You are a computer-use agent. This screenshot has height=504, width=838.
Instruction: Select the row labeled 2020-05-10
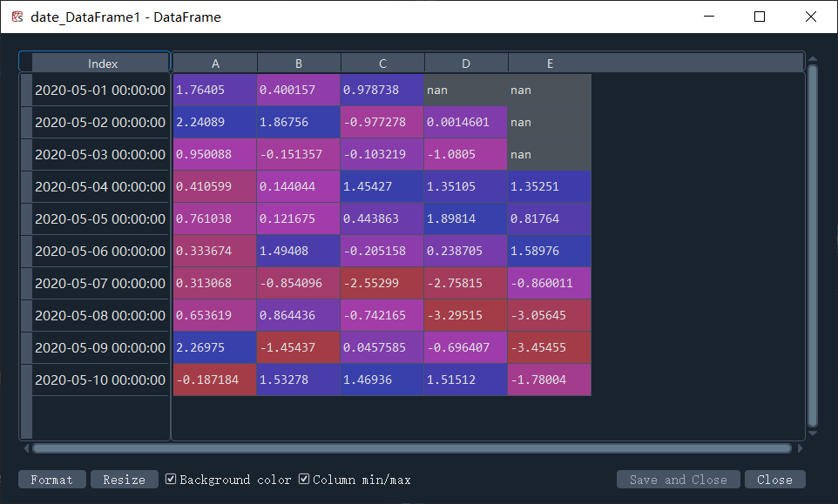click(99, 380)
